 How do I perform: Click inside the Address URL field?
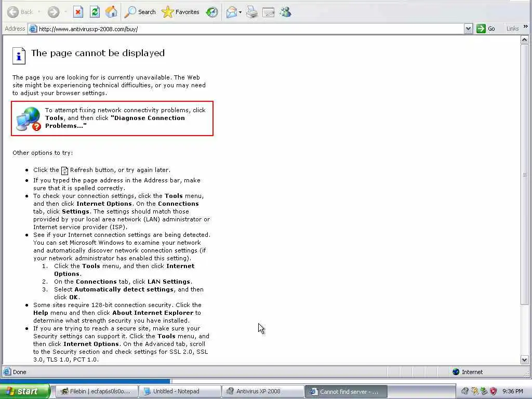(250, 29)
